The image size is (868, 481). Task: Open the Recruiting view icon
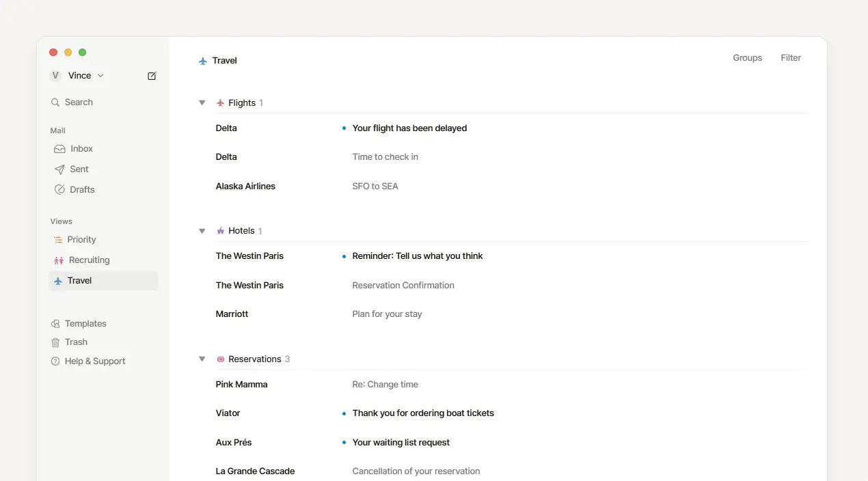point(57,260)
